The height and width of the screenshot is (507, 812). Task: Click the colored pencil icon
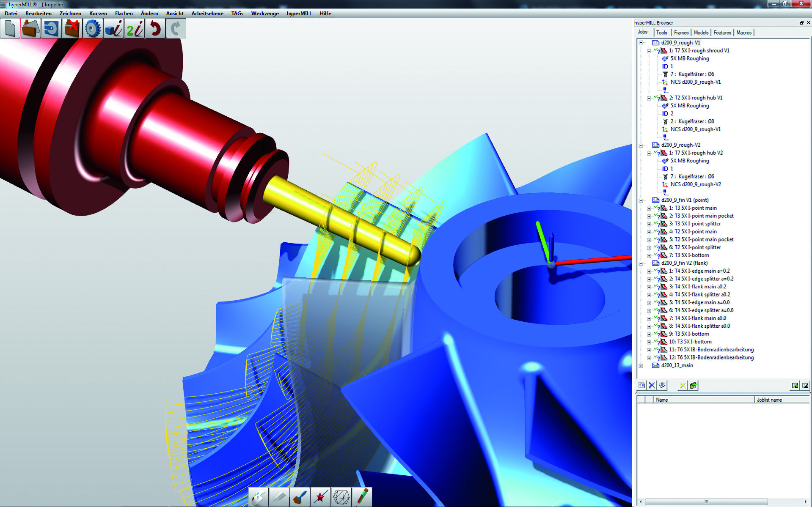coord(362,497)
